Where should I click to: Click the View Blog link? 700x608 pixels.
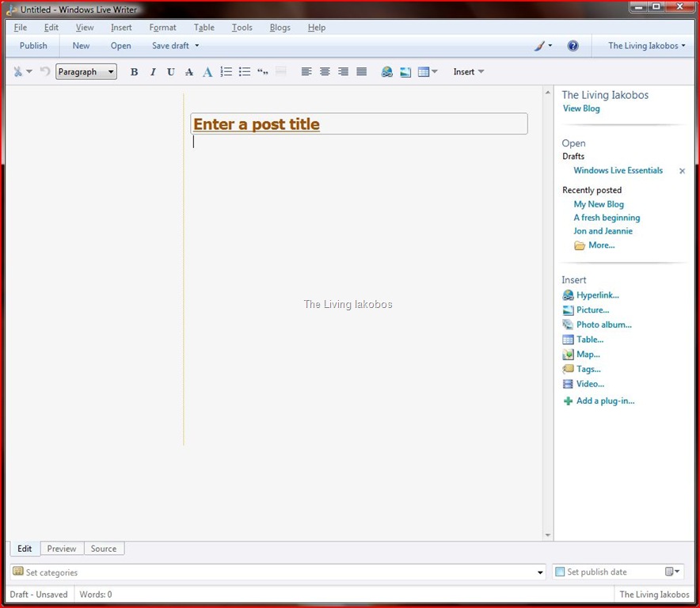coord(581,108)
